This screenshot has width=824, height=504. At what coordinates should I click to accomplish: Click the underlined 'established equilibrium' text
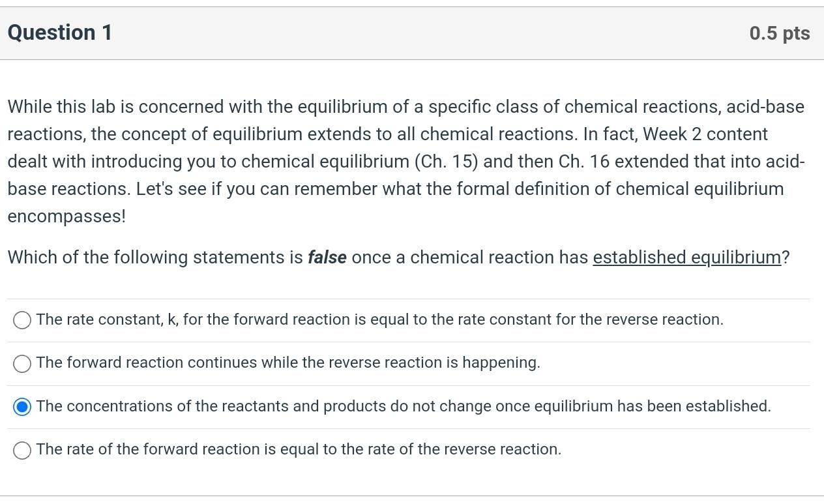(686, 258)
